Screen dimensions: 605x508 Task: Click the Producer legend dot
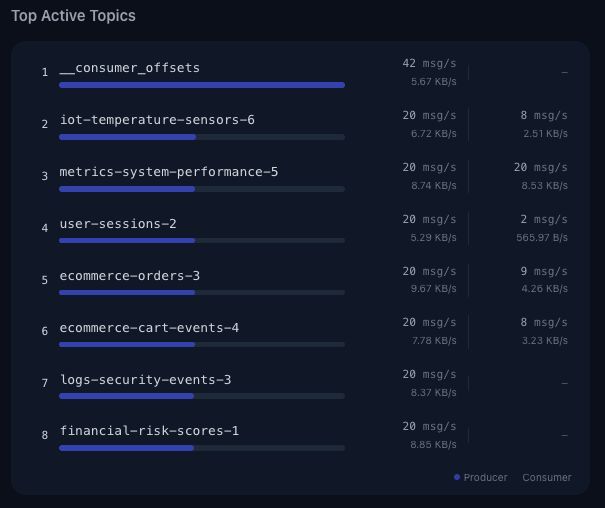pos(457,477)
